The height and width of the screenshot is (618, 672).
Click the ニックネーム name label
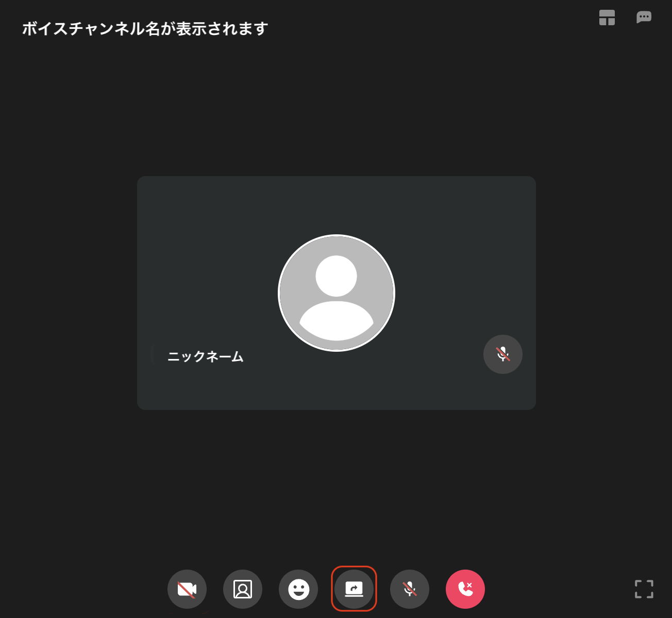(x=206, y=356)
